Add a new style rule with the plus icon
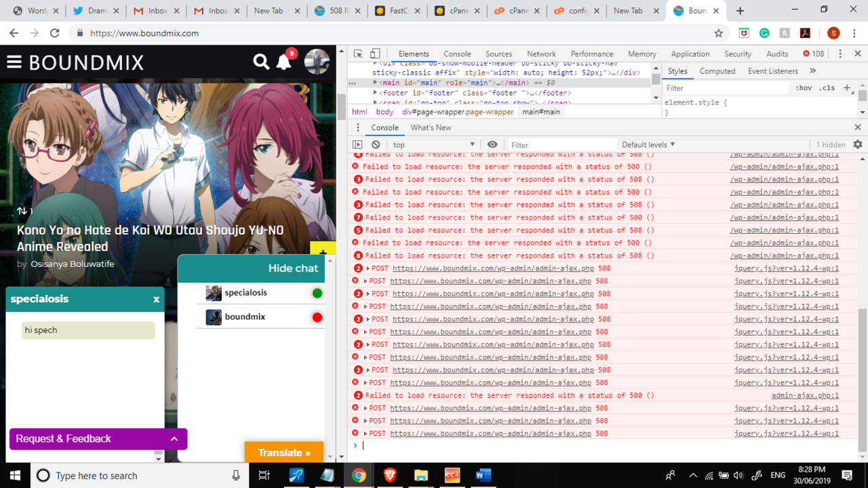868x488 pixels. (846, 87)
